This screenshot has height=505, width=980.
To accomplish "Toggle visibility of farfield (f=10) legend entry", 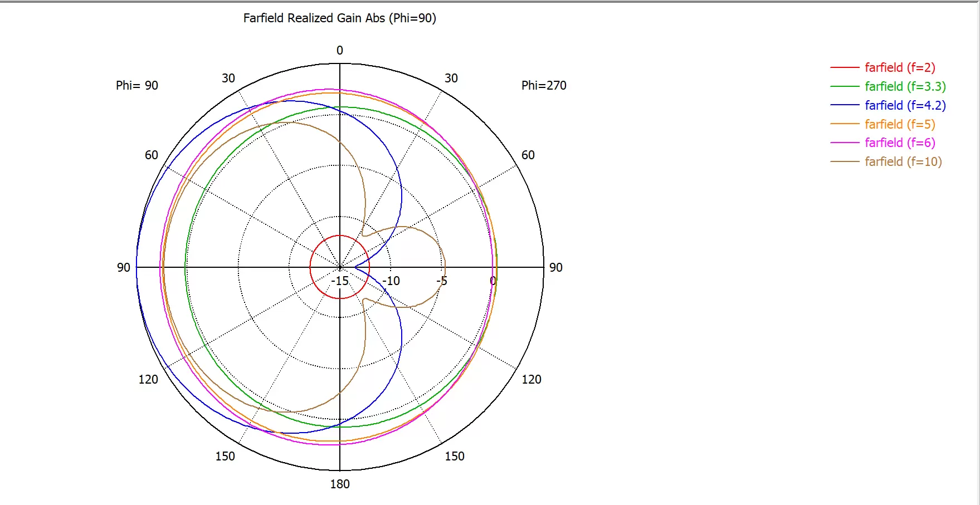I will (903, 161).
